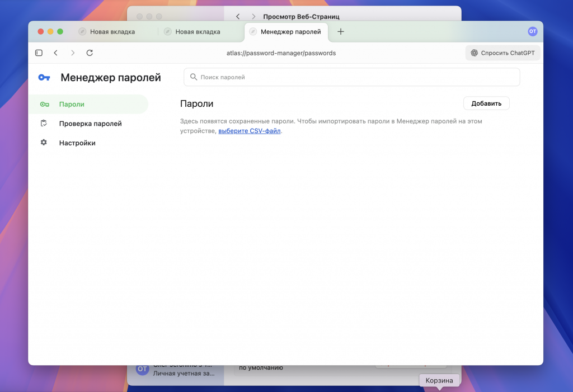
Task: Open the Корзина button at the bottom
Action: [439, 380]
